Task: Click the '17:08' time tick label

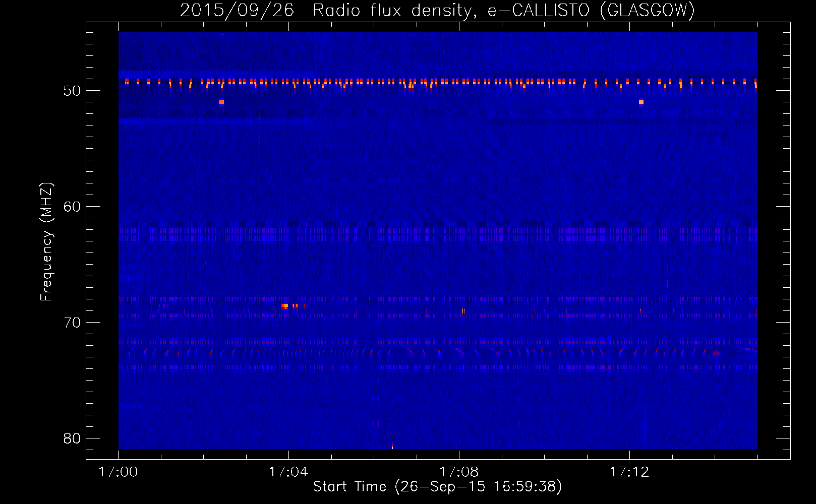Action: [459, 472]
